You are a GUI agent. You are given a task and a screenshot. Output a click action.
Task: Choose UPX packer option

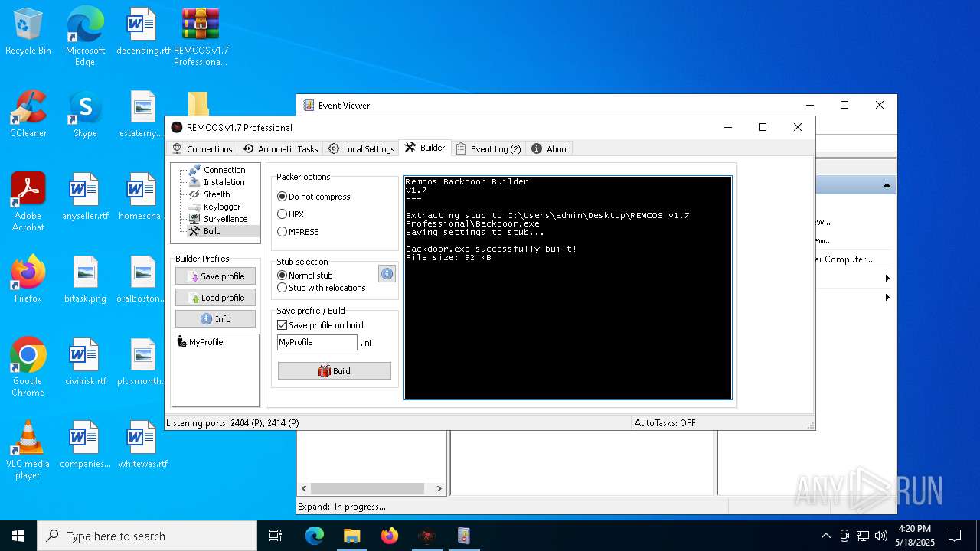[291, 214]
